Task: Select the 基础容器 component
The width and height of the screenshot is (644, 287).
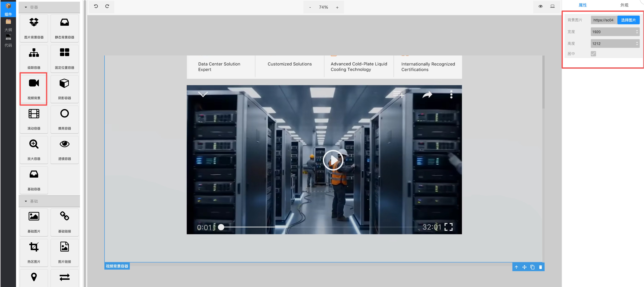Action: coord(34,180)
